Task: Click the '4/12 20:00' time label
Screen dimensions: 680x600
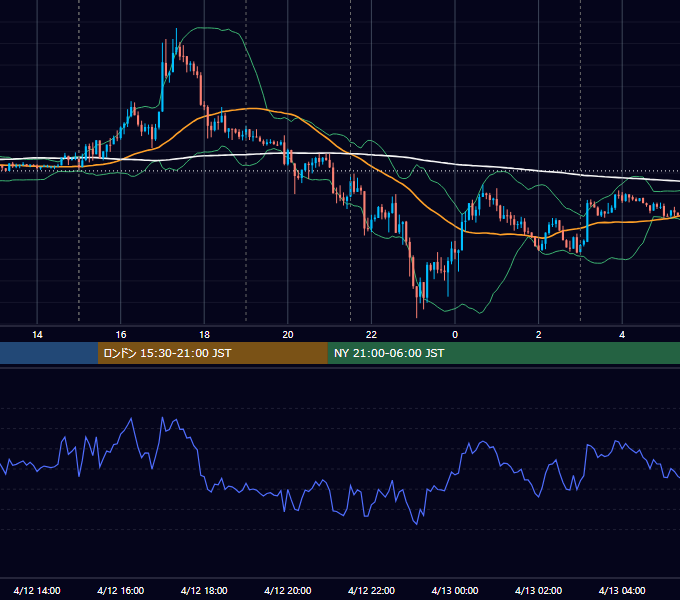Action: [288, 590]
